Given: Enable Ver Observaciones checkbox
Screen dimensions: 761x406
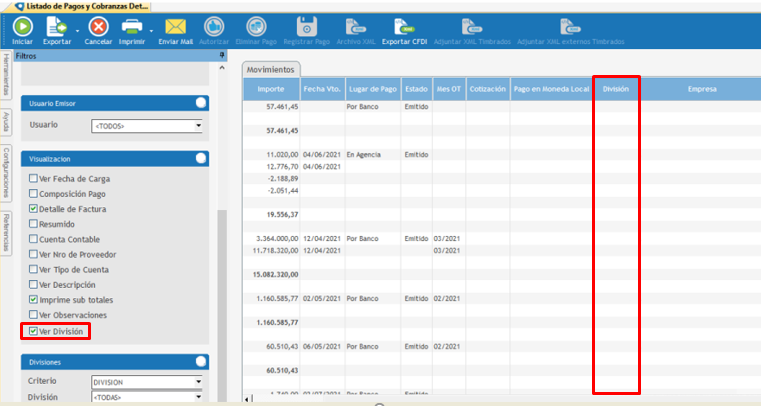Looking at the screenshot, I should (x=33, y=314).
